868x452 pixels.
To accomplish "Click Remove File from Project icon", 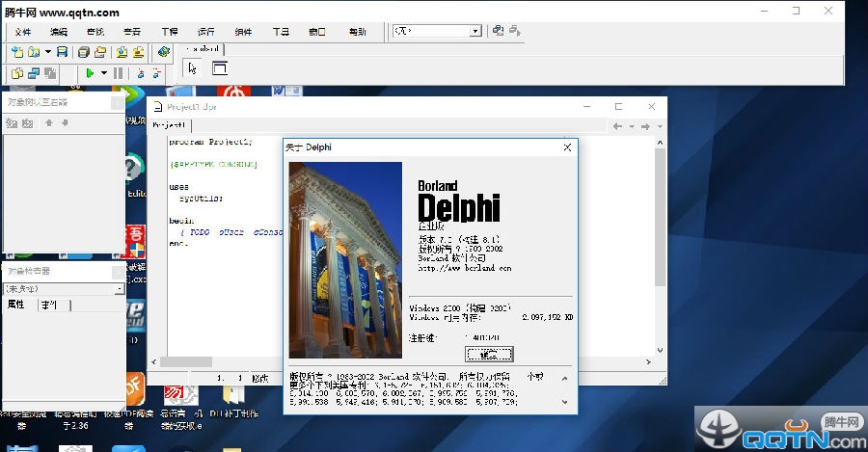I will [x=138, y=52].
